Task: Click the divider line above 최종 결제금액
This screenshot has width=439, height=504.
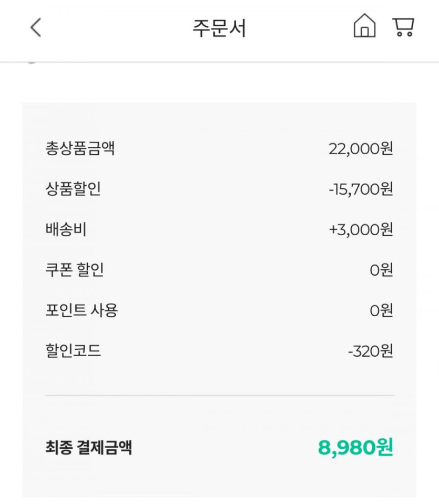Action: pos(219,395)
